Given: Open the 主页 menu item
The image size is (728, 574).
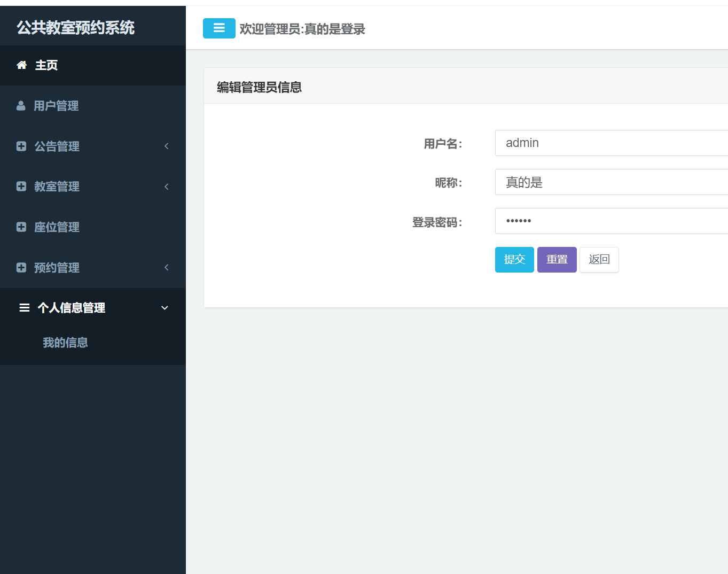Looking at the screenshot, I should pos(93,65).
